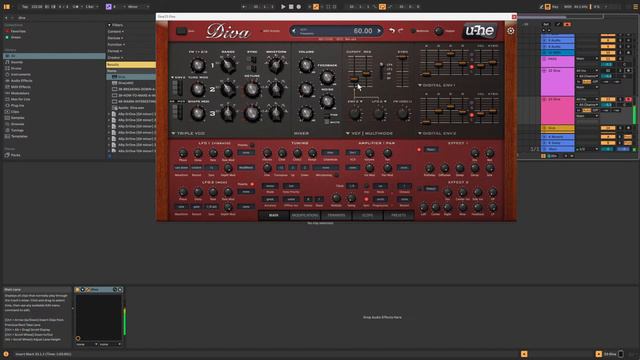Switch to Scope tab in Diva
The image size is (640, 360).
[367, 215]
